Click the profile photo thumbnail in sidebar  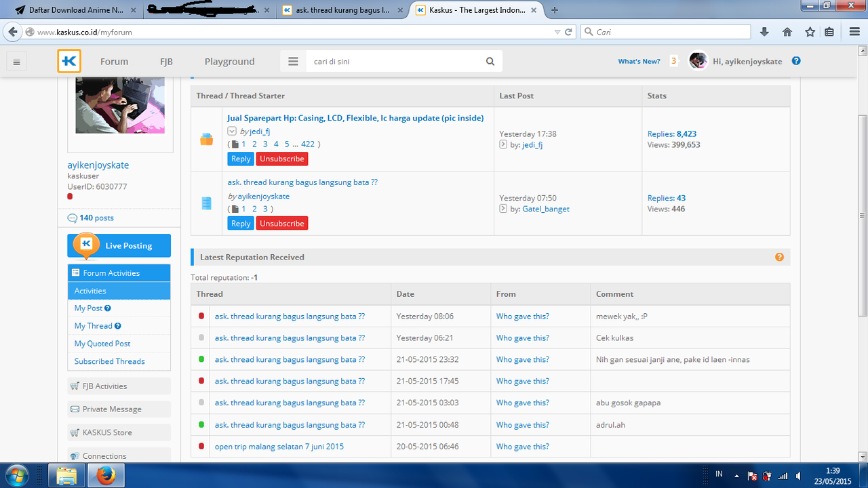pyautogui.click(x=120, y=105)
